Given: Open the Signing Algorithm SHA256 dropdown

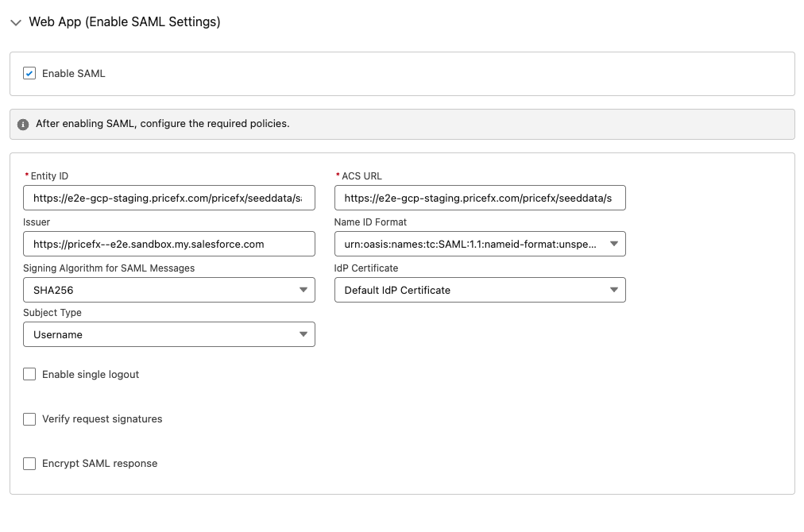Looking at the screenshot, I should coord(168,291).
